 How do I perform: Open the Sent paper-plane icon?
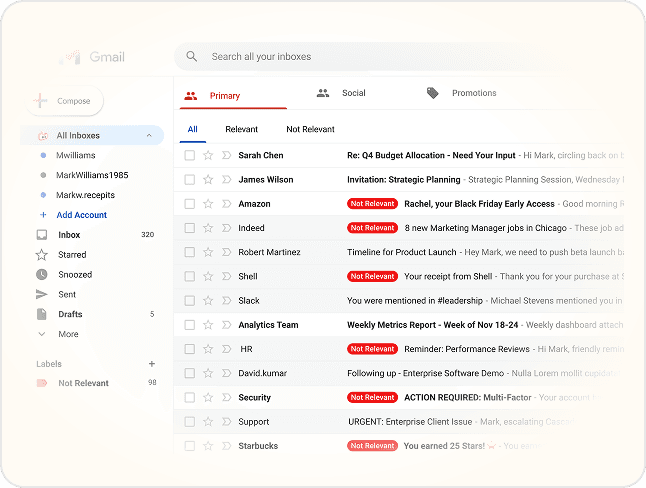coord(42,294)
